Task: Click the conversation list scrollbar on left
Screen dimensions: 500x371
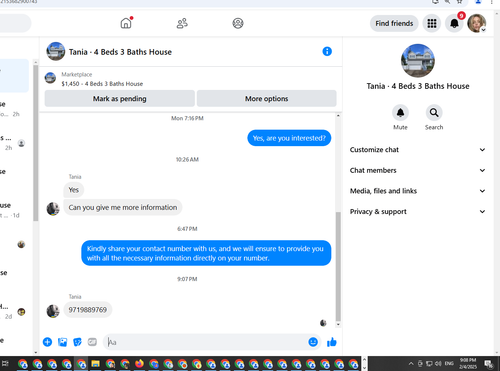Action: (x=36, y=143)
